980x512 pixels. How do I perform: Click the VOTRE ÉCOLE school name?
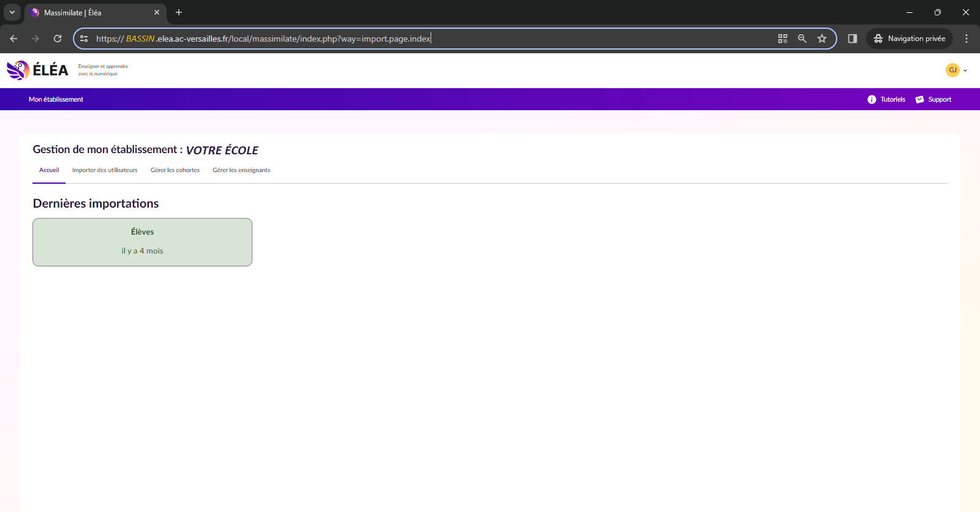pyautogui.click(x=222, y=150)
